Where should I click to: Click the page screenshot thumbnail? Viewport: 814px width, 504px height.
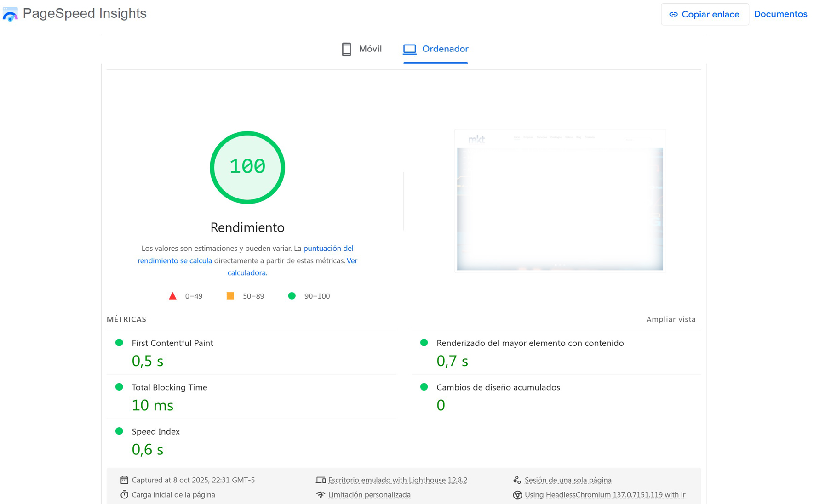[560, 201]
